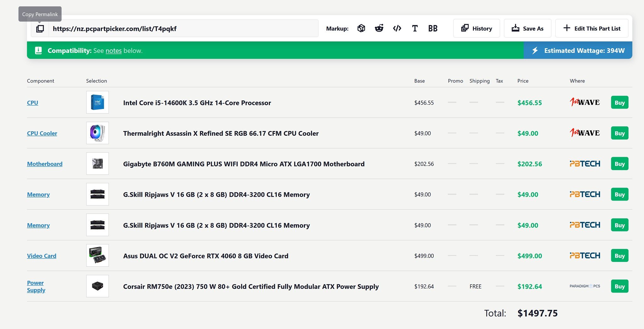Choose the Reddit markup icon
644x329 pixels.
[379, 28]
